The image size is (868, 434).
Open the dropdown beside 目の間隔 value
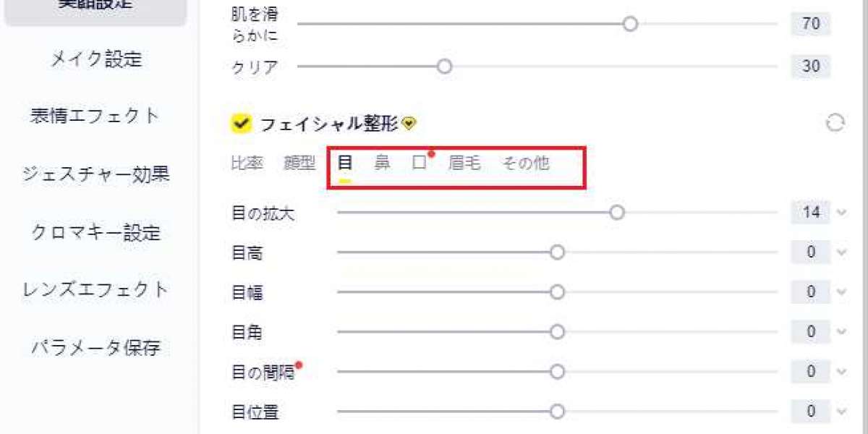(838, 371)
